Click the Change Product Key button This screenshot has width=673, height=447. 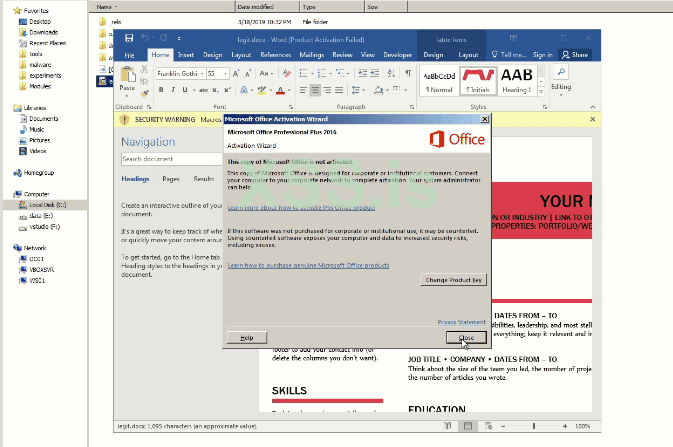pos(453,280)
